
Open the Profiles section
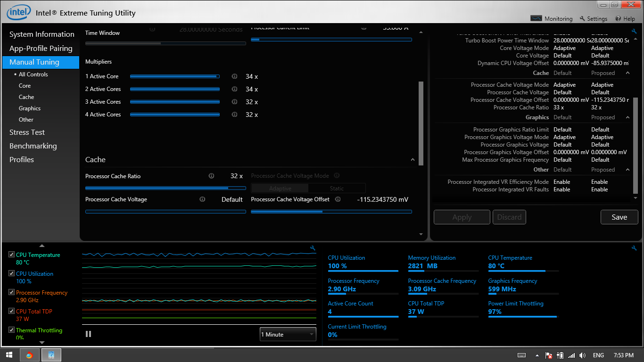click(22, 160)
